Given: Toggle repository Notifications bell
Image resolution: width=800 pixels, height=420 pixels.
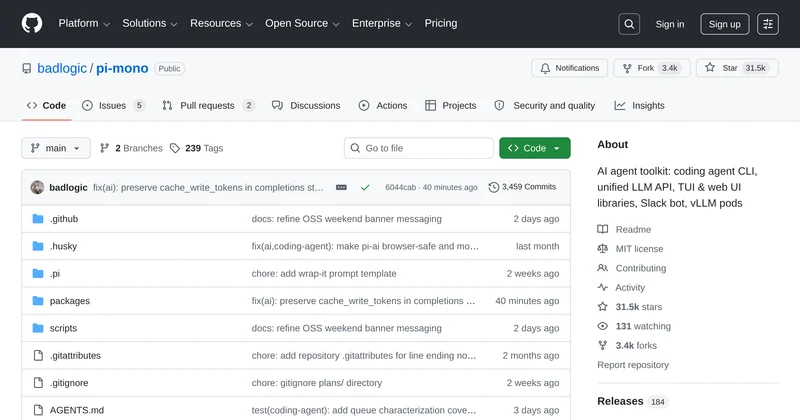Looking at the screenshot, I should pyautogui.click(x=569, y=68).
